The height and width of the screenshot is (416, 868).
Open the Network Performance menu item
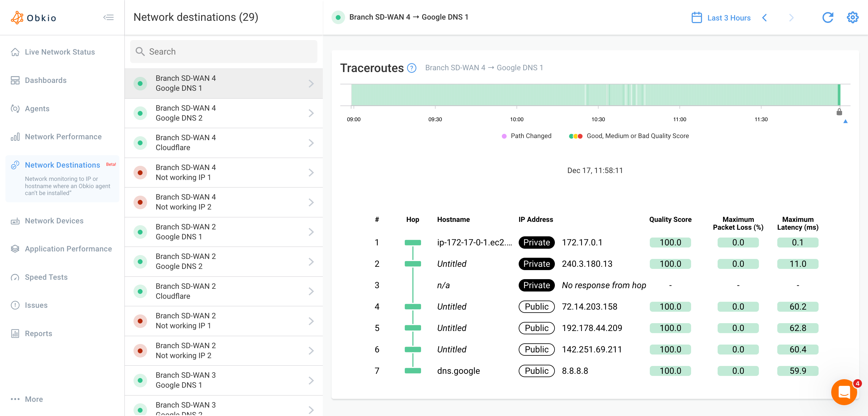pos(63,137)
